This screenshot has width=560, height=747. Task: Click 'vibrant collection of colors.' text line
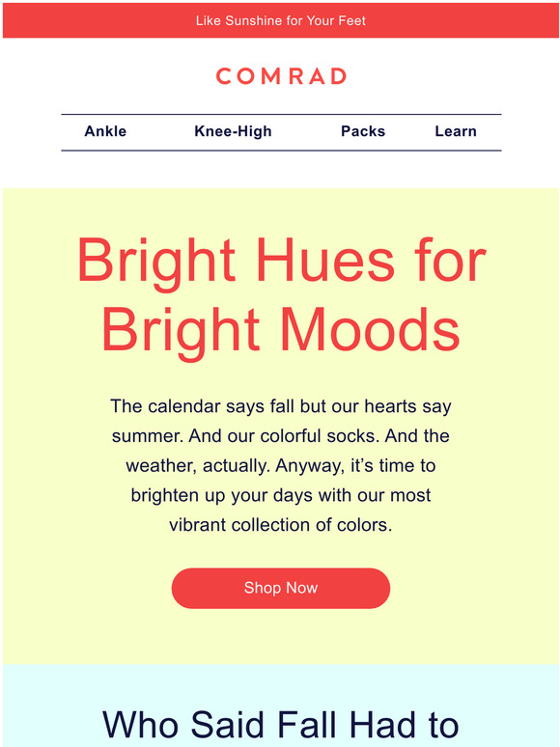coord(281,524)
